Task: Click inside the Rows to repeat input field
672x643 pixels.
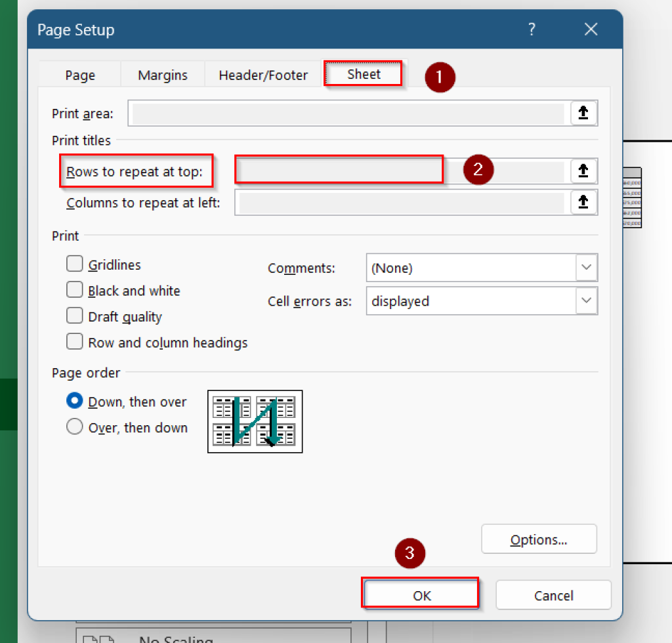Action: [339, 169]
